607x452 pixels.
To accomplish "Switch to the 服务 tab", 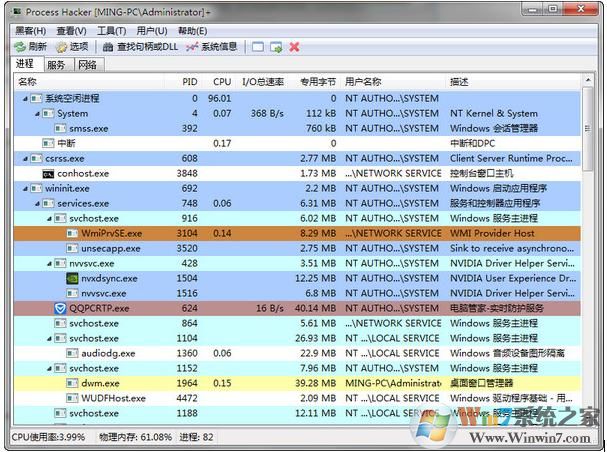I will (56, 65).
